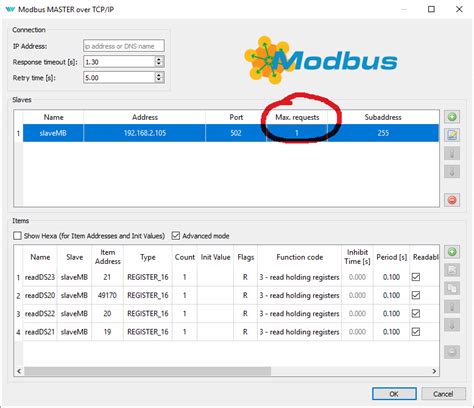Screen dimensions: 474x408
Task: Click Item Address cell 21
Action: (107, 277)
